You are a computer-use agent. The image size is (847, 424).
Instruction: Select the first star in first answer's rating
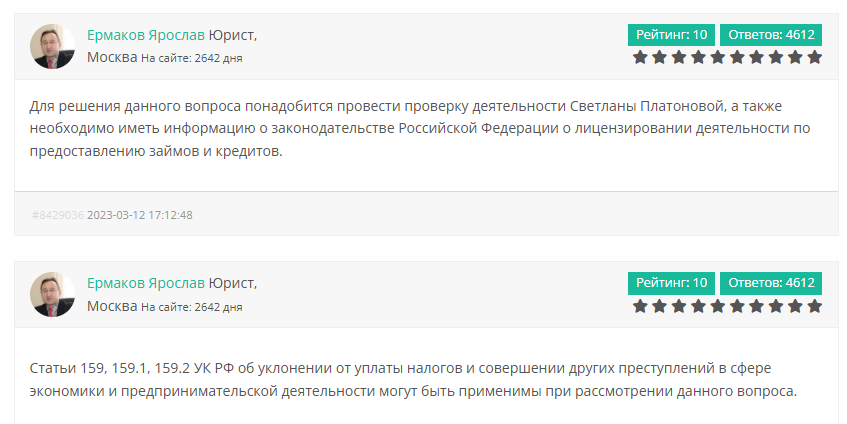point(640,57)
